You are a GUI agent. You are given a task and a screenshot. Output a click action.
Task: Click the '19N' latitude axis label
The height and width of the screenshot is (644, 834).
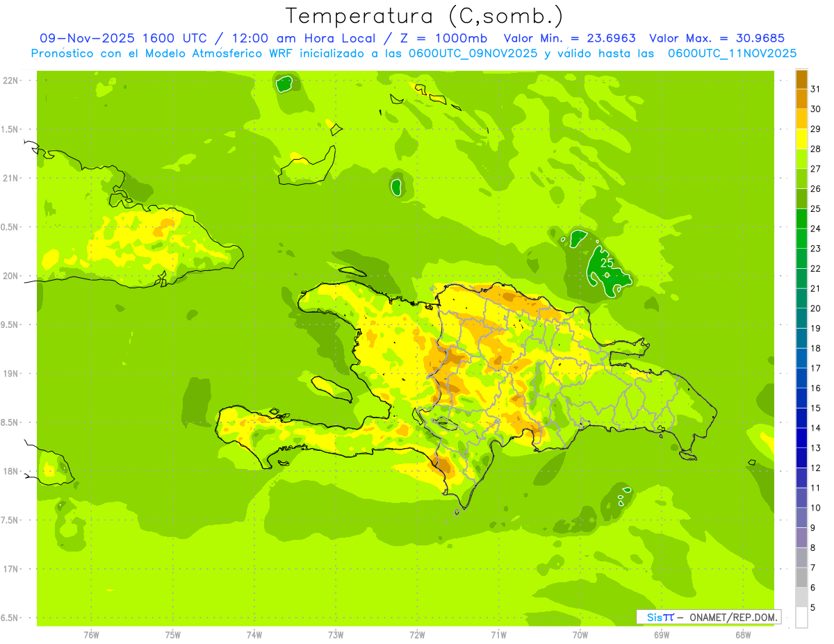[11, 374]
